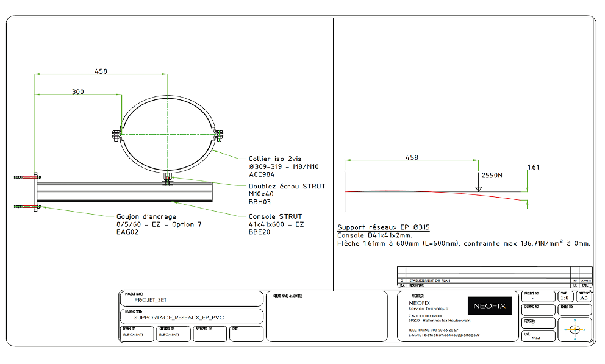605x364 pixels.
Task: Click the betech email address
Action: coord(444,335)
